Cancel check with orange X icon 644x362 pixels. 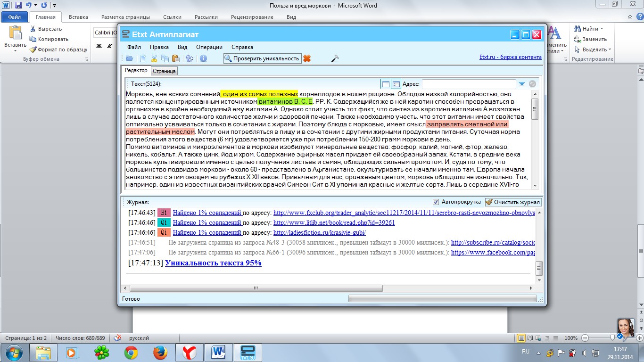[307, 58]
